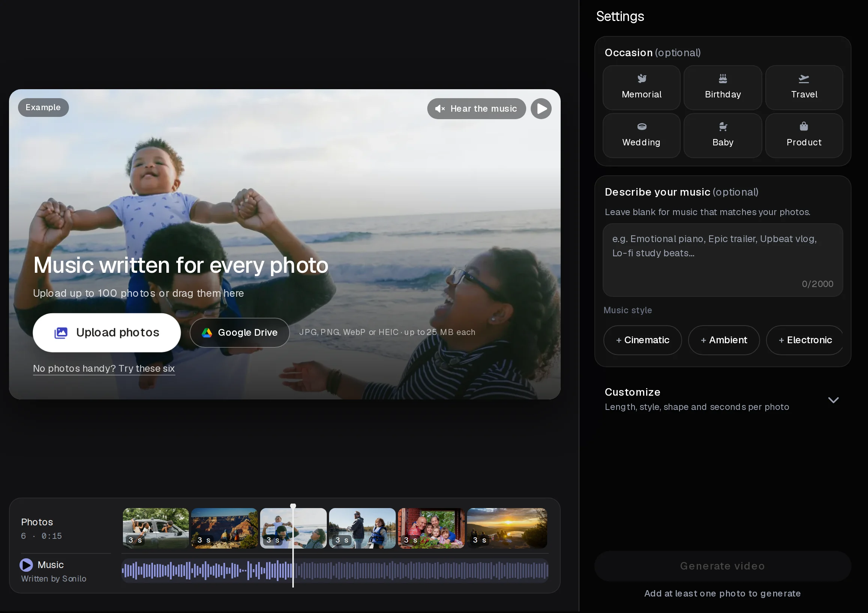
Task: Click the '6 · 0:15' photos count
Action: pyautogui.click(x=41, y=536)
